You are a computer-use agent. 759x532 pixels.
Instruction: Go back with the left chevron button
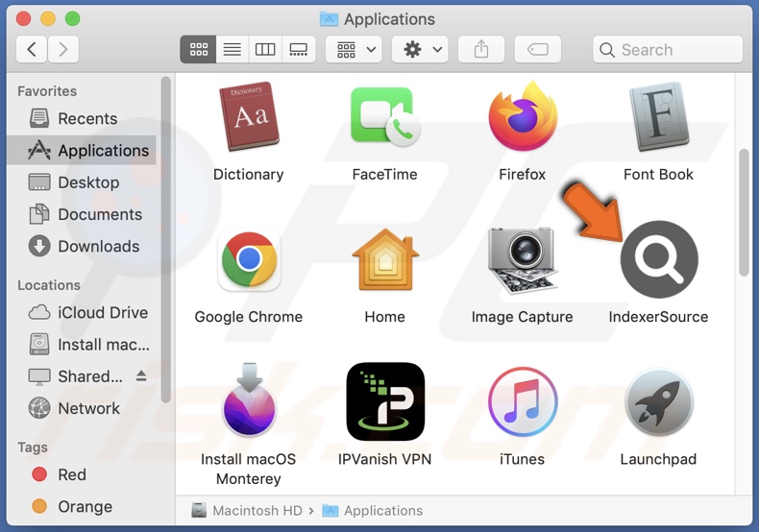click(x=32, y=49)
